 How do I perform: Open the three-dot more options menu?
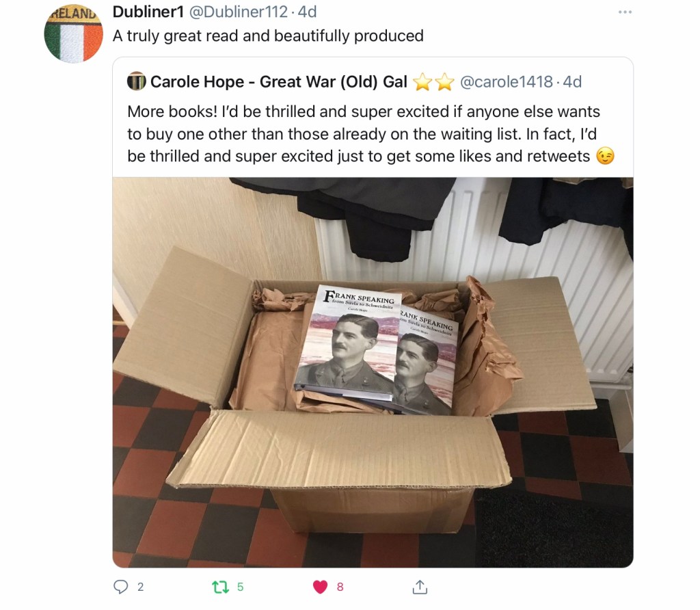[x=625, y=12]
